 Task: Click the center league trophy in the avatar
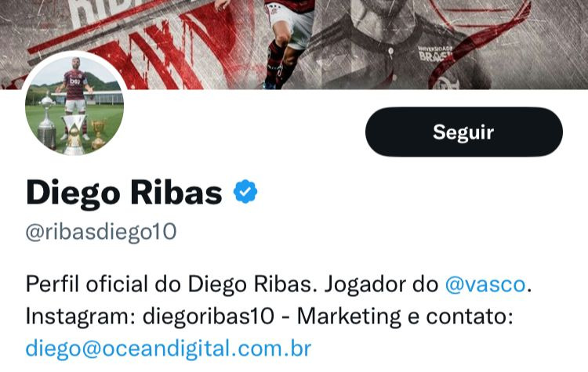tap(74, 135)
